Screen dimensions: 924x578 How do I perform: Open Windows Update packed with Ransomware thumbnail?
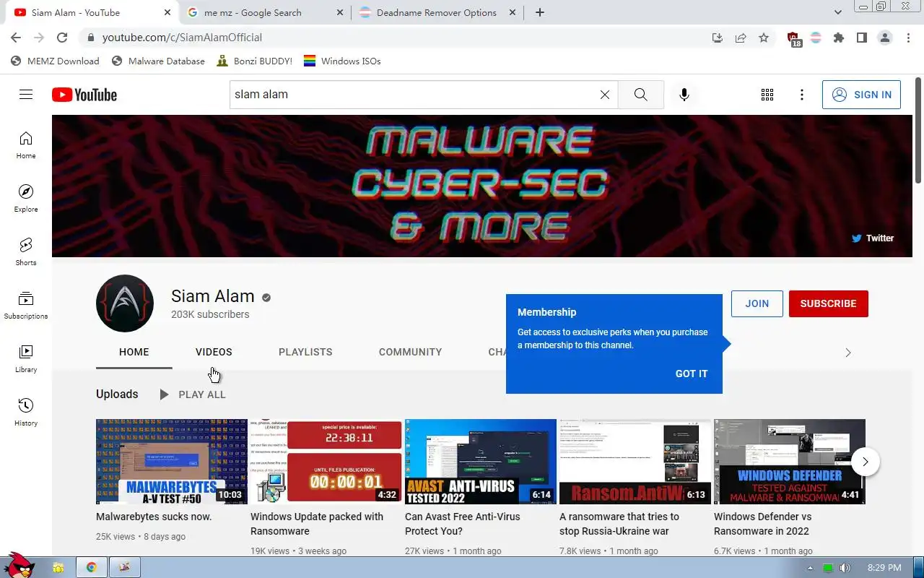pos(326,462)
